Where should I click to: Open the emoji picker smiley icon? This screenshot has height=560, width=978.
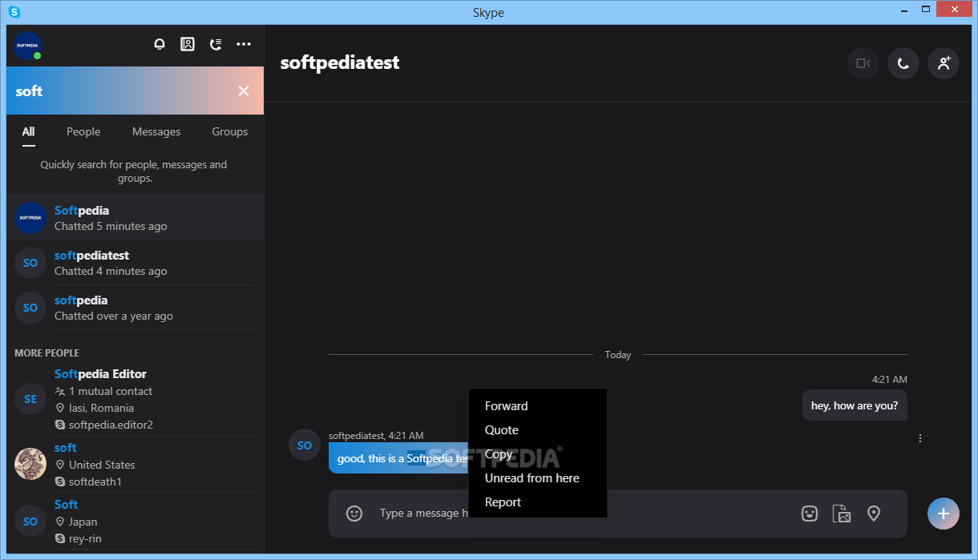(x=354, y=514)
